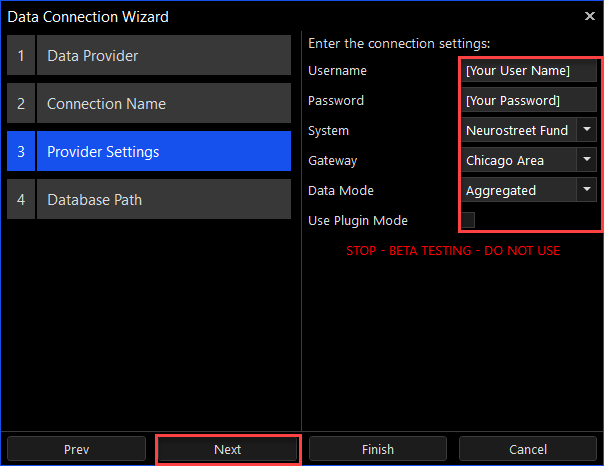Click the Neurostreet Fund system value
604x466 pixels.
518,130
